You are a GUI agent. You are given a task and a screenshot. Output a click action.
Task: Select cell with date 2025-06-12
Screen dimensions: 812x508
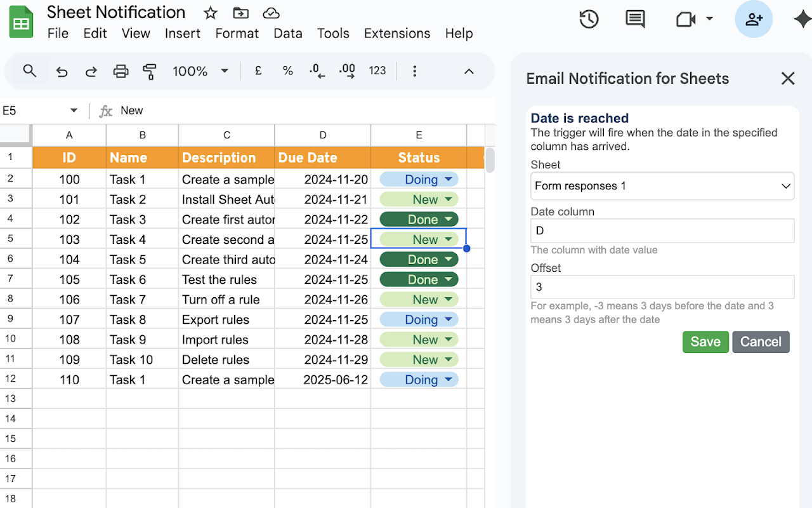pos(323,380)
